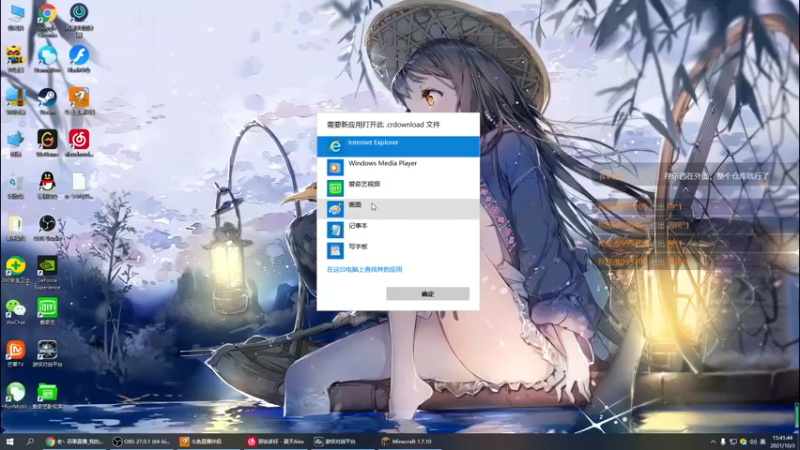
Task: Select 爱奇艺视频 in the app list
Action: 398,188
